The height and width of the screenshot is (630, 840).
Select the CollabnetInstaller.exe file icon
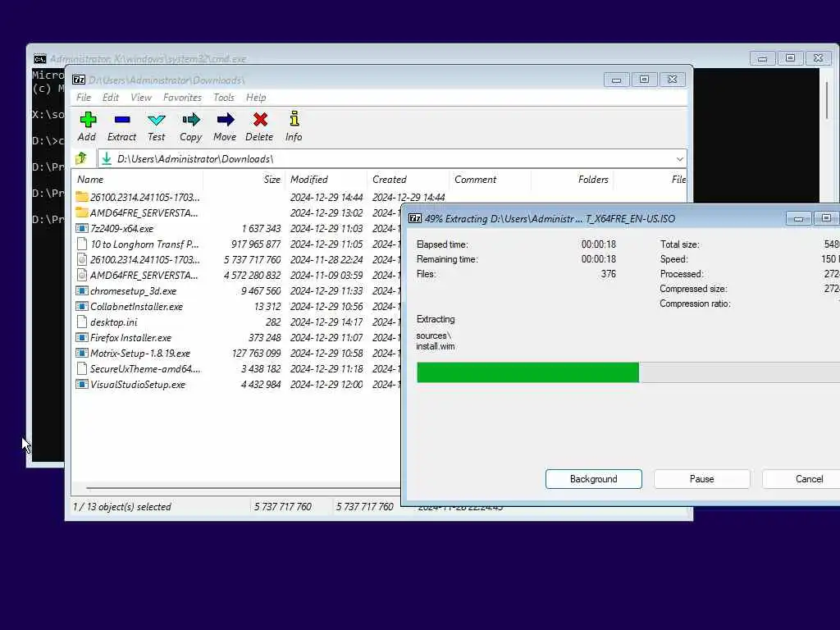(x=81, y=307)
